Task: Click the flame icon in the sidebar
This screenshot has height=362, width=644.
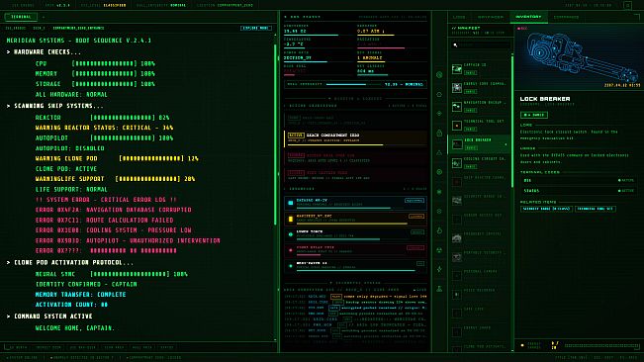Action: 439,230
